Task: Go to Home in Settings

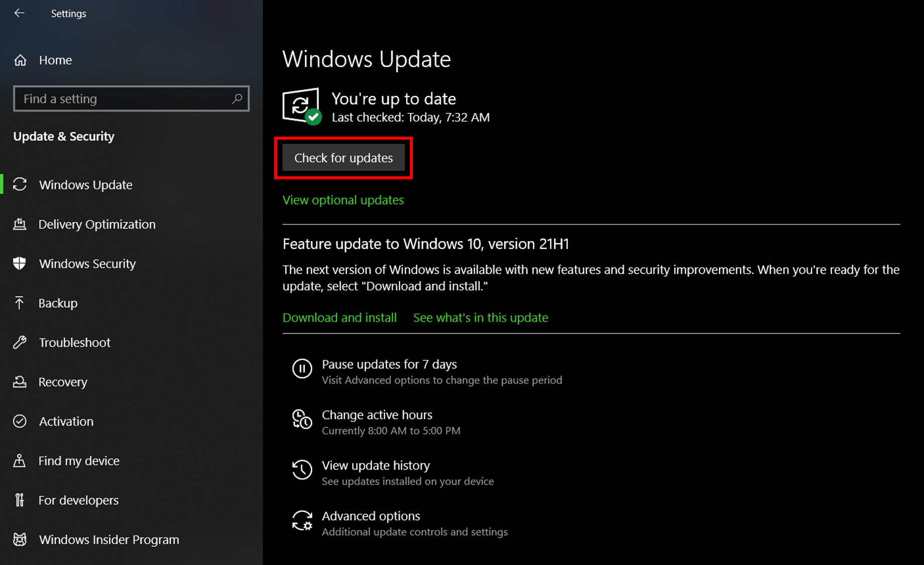Action: (x=55, y=60)
